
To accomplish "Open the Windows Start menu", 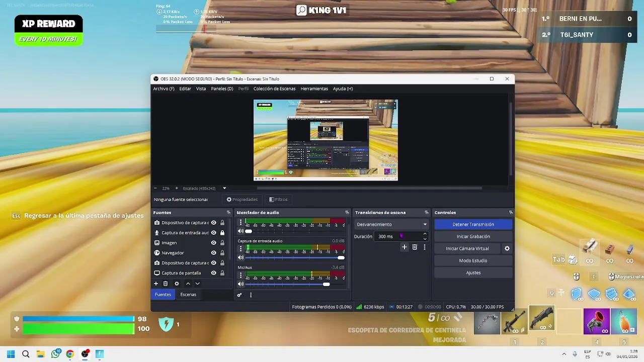I will click(11, 354).
